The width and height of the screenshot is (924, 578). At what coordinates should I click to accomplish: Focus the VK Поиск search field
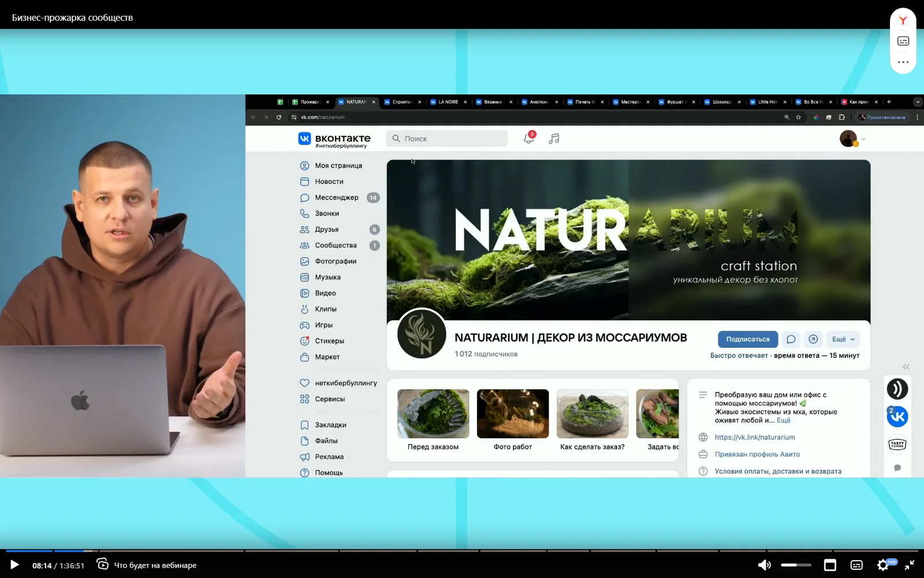(447, 139)
